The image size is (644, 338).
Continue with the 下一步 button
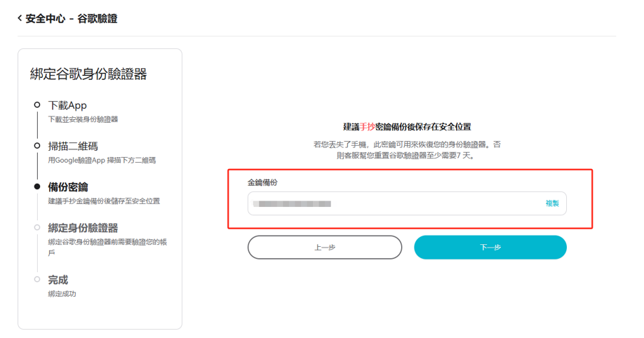click(x=490, y=248)
